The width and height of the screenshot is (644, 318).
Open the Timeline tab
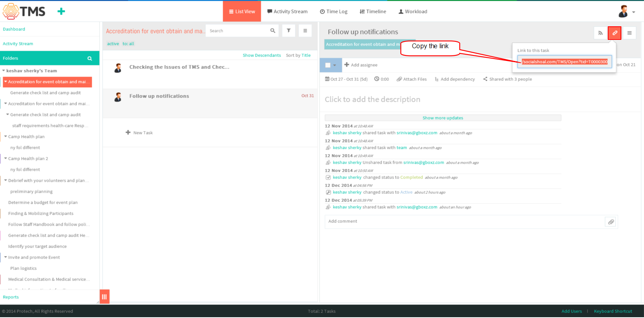pos(373,12)
